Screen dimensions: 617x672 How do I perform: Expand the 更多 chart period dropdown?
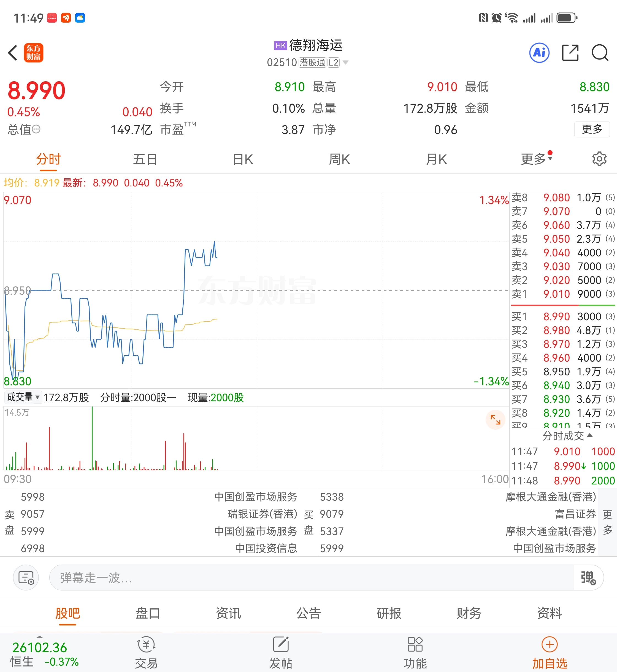coord(536,159)
